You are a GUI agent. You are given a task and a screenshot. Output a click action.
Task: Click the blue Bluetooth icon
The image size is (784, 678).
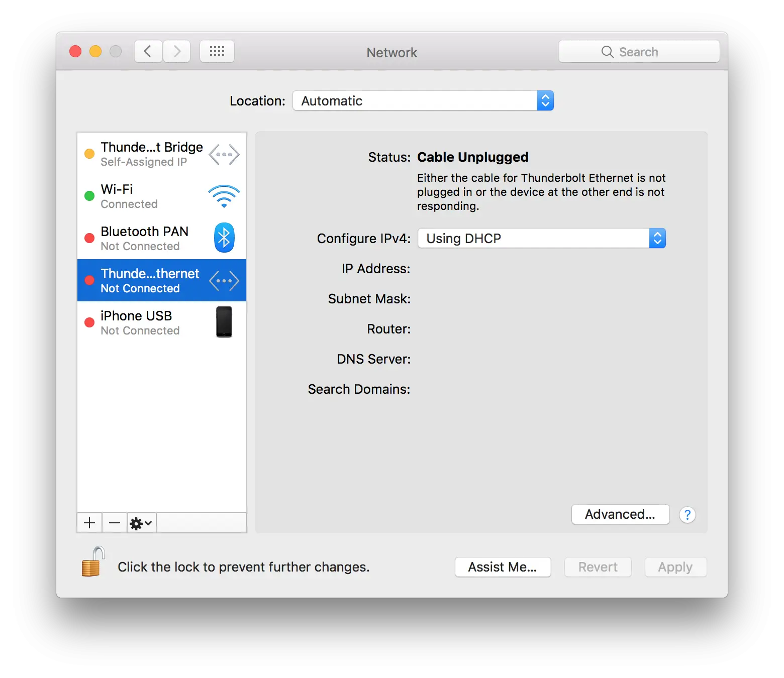tap(224, 238)
